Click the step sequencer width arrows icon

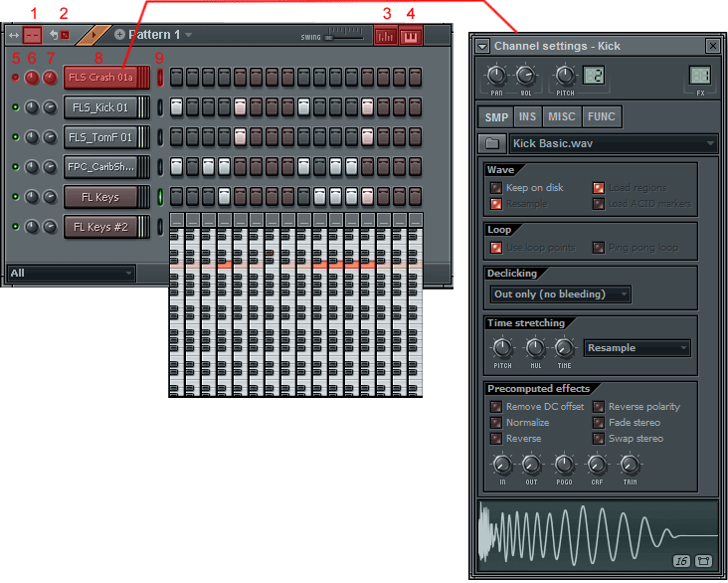(x=14, y=35)
